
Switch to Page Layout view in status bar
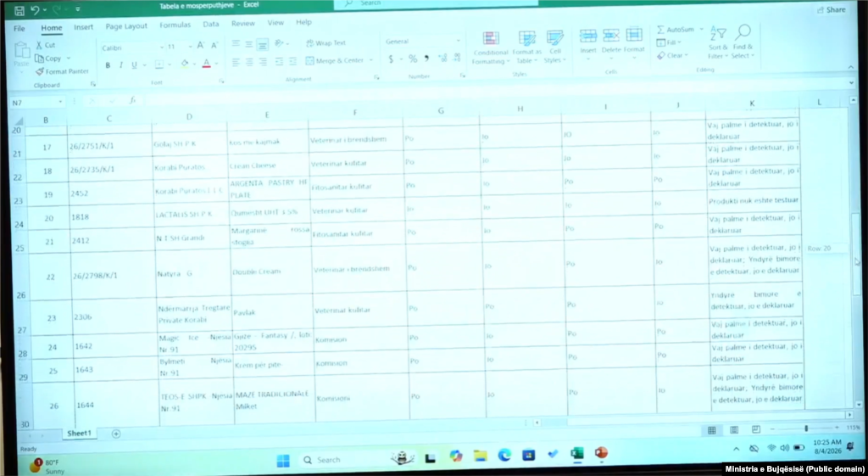click(x=734, y=430)
